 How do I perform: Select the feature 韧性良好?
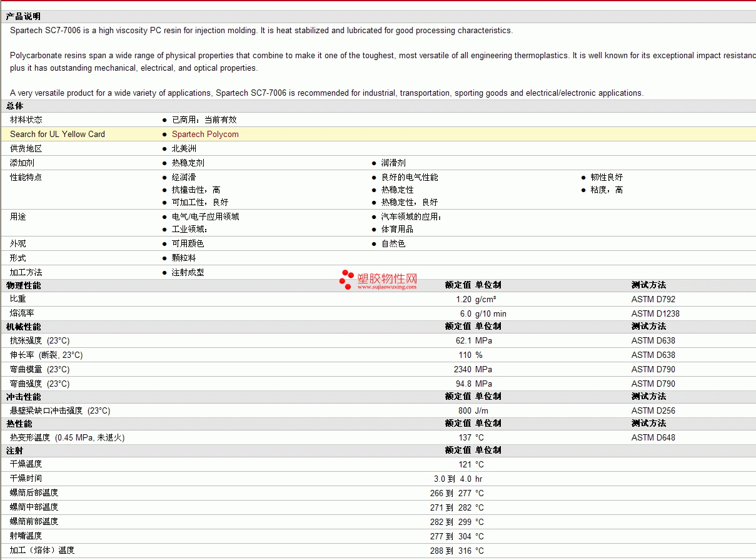coord(607,177)
